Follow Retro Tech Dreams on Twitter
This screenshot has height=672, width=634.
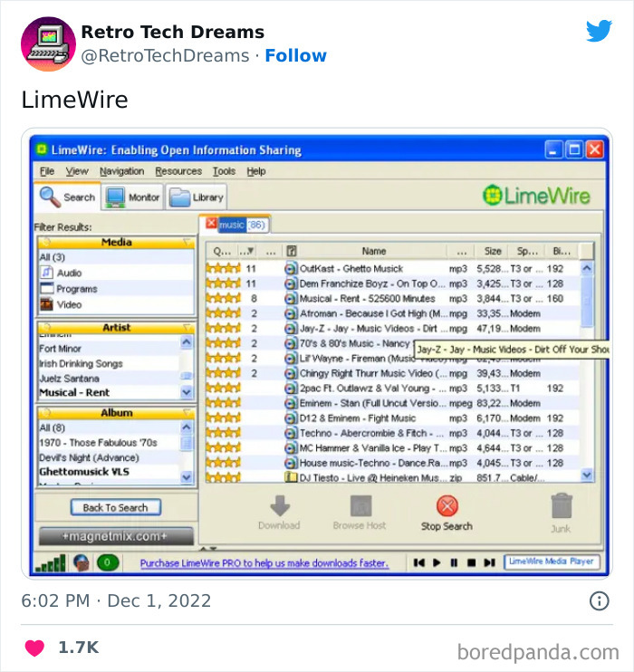click(x=296, y=56)
